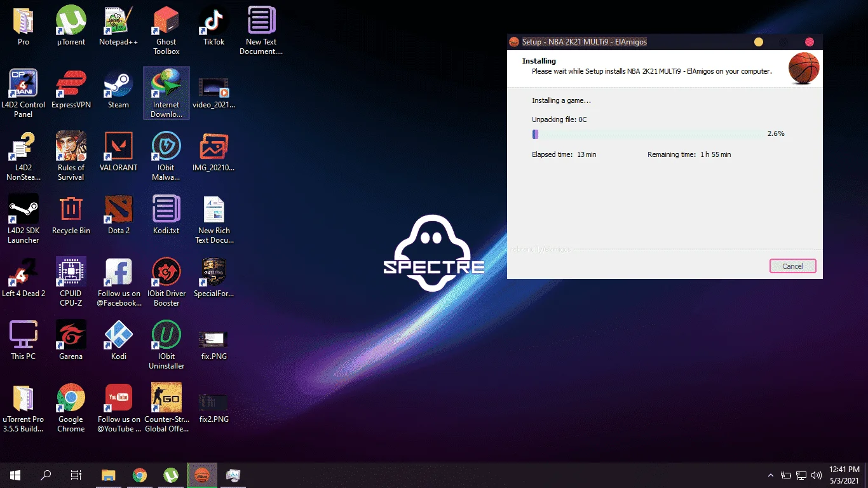This screenshot has width=868, height=488.
Task: Open the Windows Start menu
Action: [x=15, y=475]
